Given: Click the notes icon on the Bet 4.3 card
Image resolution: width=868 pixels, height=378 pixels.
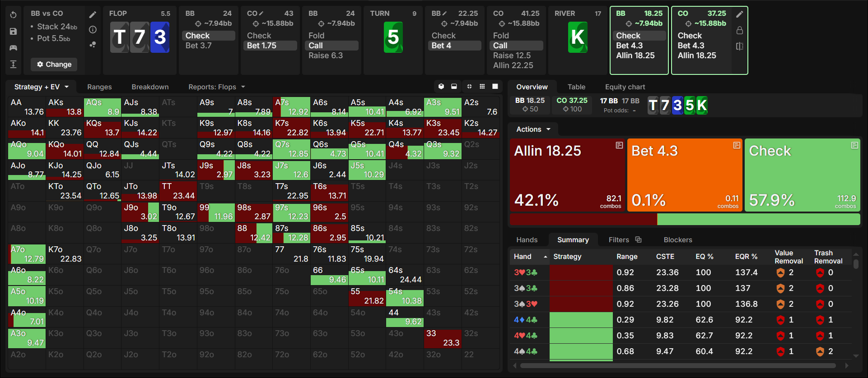Looking at the screenshot, I should point(737,145).
